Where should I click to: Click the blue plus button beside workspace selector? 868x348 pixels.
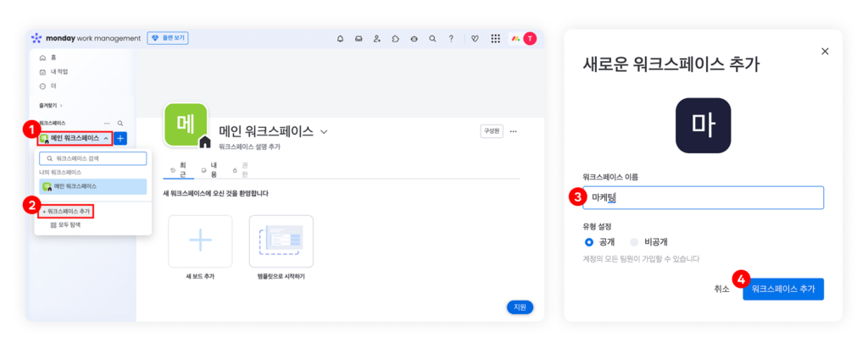120,138
